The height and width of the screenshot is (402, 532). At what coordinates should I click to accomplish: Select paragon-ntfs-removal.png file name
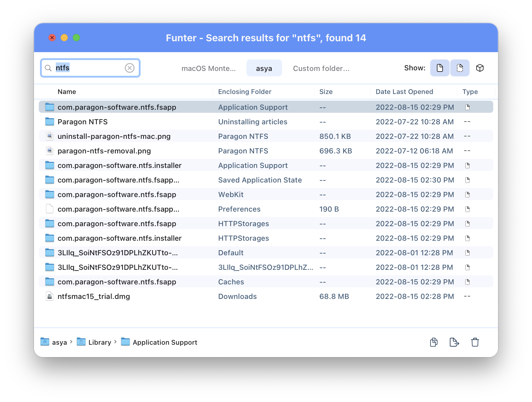click(x=104, y=151)
